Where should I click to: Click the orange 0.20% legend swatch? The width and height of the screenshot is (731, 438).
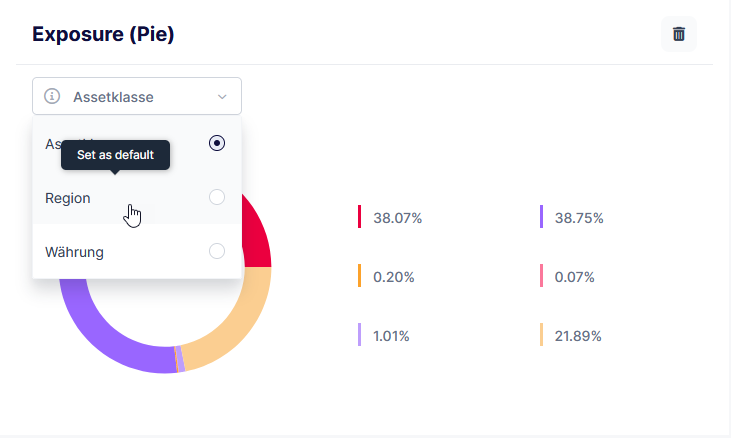click(359, 276)
